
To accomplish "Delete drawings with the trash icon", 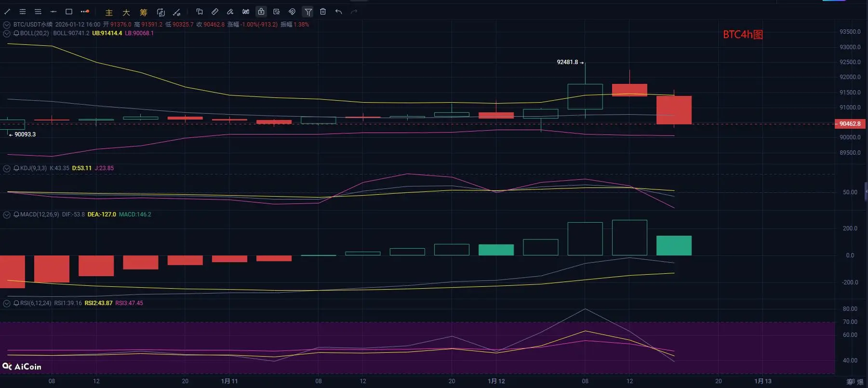I will pyautogui.click(x=323, y=12).
